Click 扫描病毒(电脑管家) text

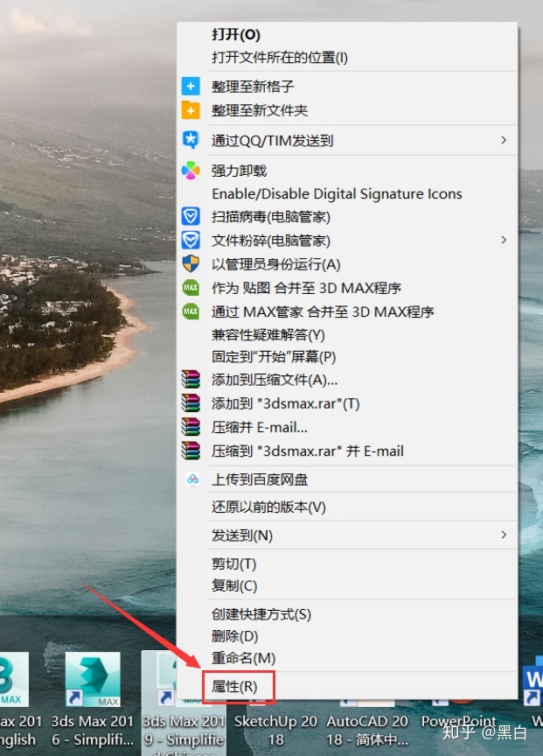(x=271, y=217)
